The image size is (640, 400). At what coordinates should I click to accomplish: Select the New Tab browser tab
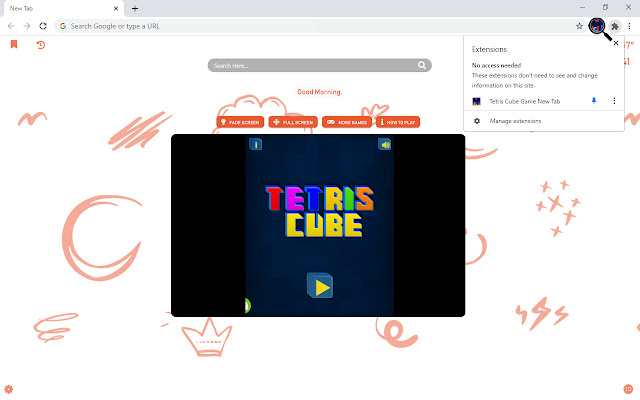(63, 9)
